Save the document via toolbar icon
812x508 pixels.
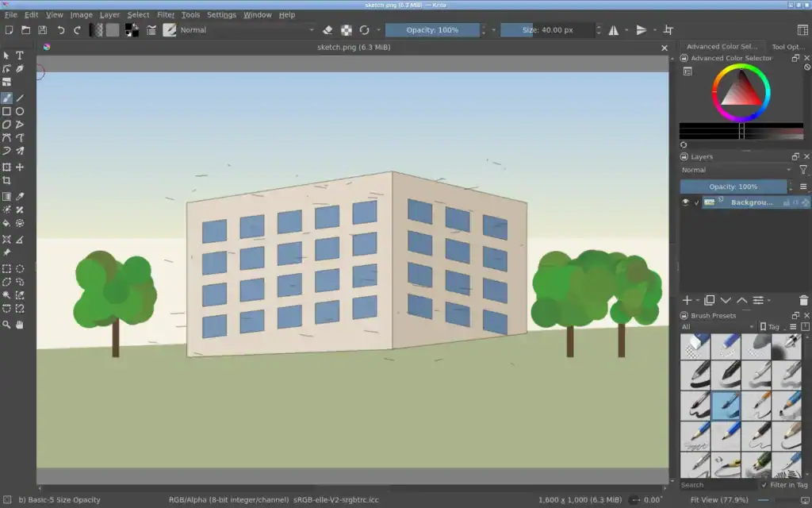[43, 30]
